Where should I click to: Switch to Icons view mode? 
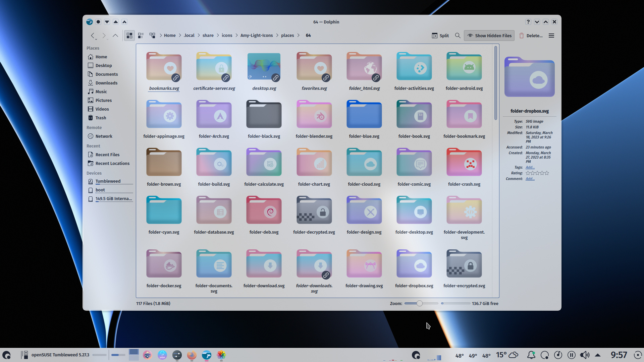click(129, 36)
